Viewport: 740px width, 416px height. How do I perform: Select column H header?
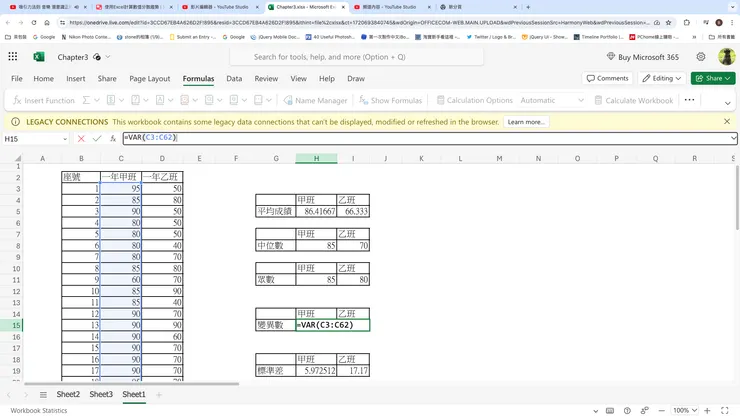[x=316, y=158]
